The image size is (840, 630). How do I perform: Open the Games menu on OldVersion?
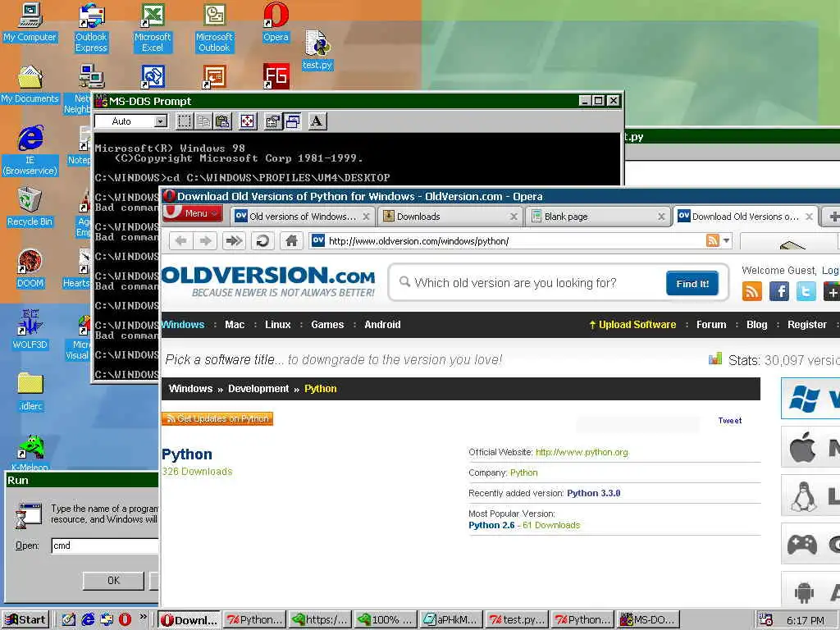tap(327, 325)
